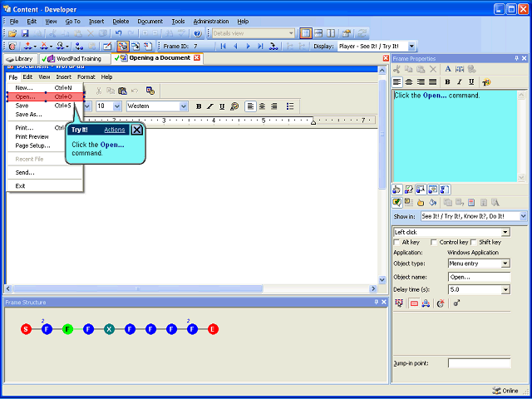Go to the first frame
The height and width of the screenshot is (399, 532).
pyautogui.click(x=223, y=47)
